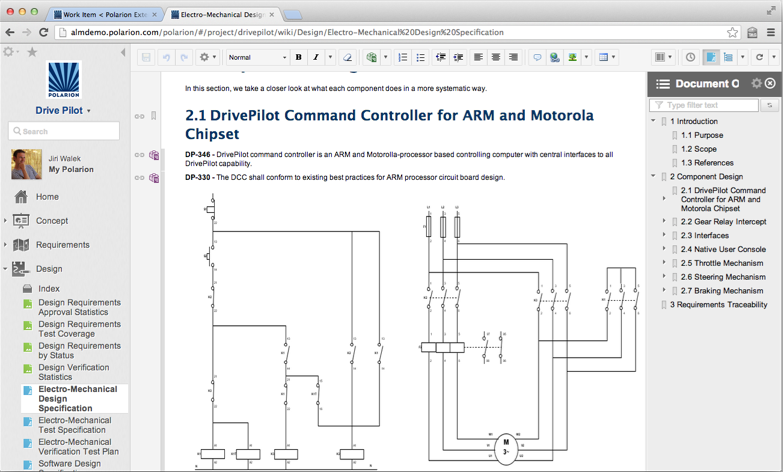Click the increase indent icon
This screenshot has width=783, height=472.
458,57
